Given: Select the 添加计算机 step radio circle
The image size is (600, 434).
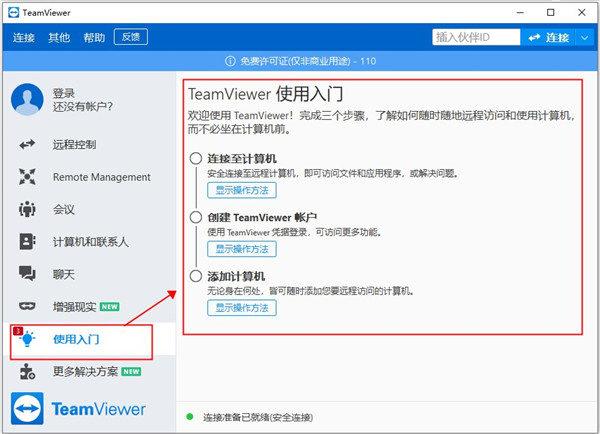Looking at the screenshot, I should point(196,276).
